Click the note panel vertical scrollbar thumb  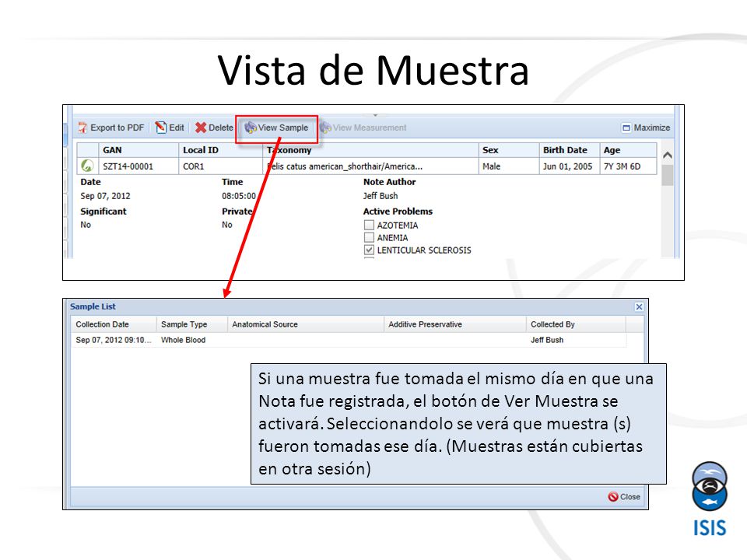668,176
